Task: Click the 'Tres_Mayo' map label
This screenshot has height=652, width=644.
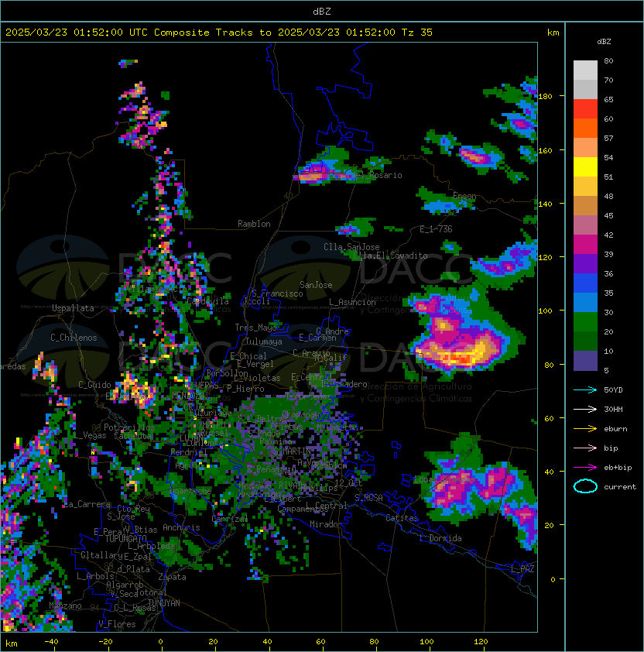Action: 255,328
